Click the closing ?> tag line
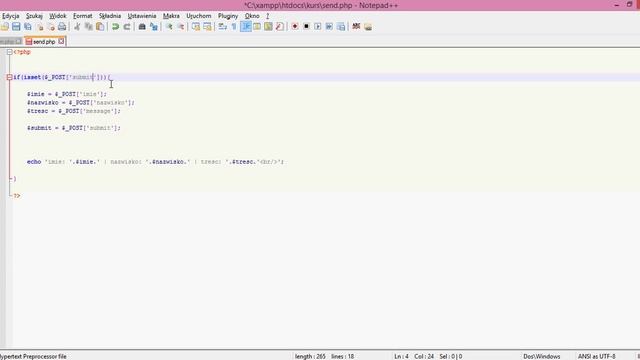This screenshot has width=640, height=360. pyautogui.click(x=17, y=196)
